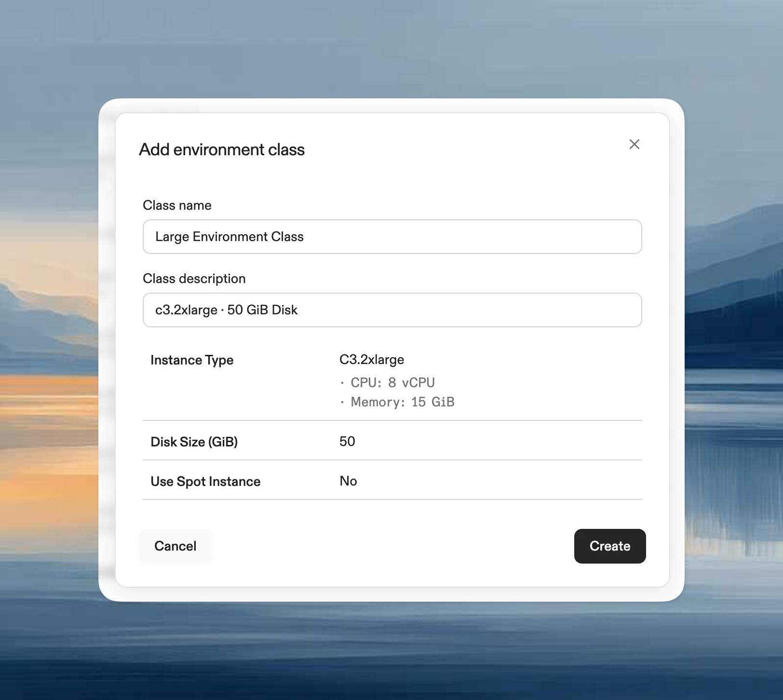This screenshot has width=783, height=700.
Task: Click the Create button
Action: [609, 546]
